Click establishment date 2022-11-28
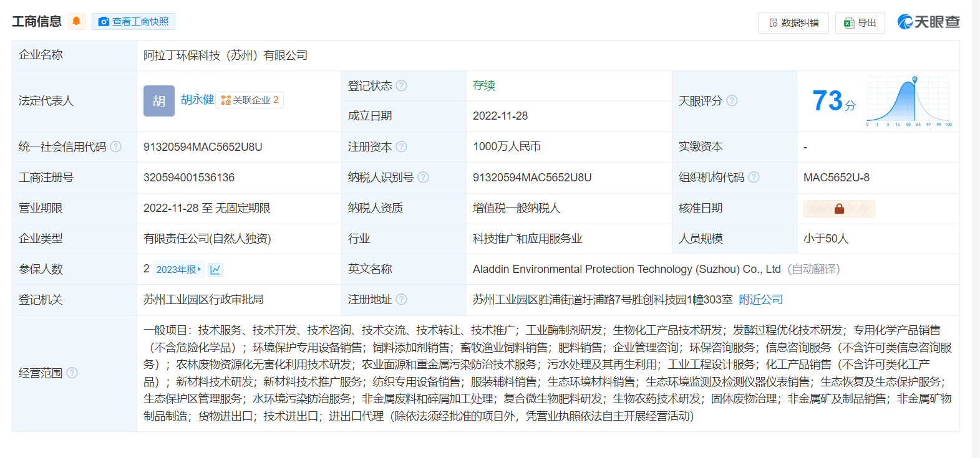 pyautogui.click(x=500, y=116)
